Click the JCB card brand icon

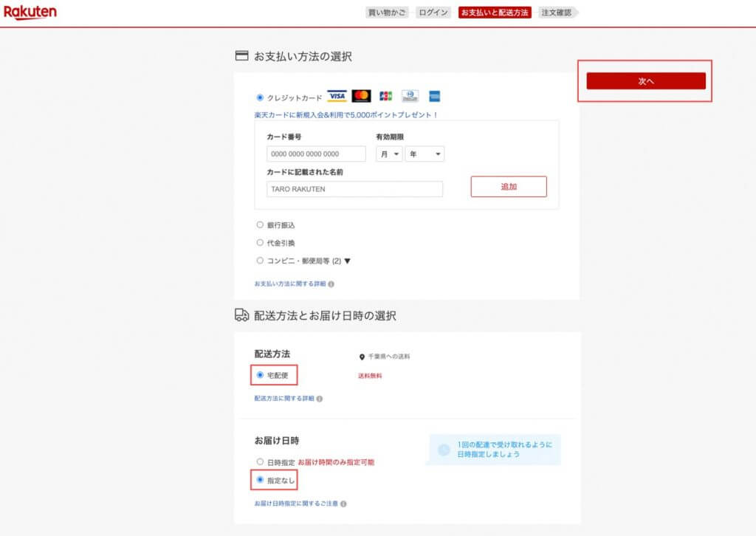(x=386, y=95)
